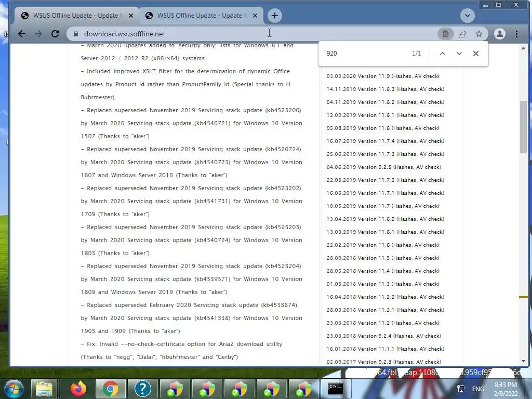Image resolution: width=532 pixels, height=399 pixels.
Task: Open the find-in-page indicator in address bar
Action: [445, 34]
